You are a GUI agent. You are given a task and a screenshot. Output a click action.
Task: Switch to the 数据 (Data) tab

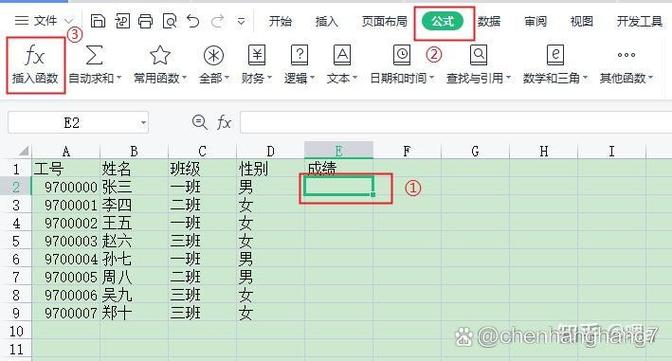click(489, 21)
